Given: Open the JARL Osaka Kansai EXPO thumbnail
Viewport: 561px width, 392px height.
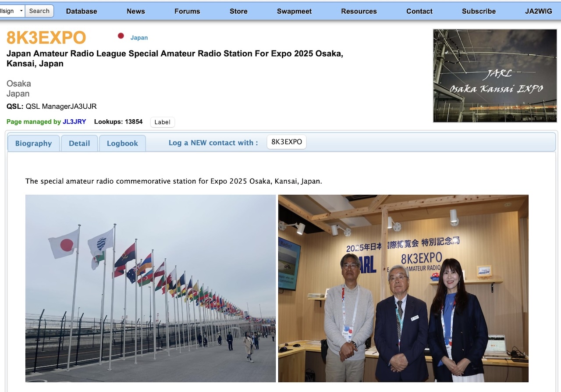Looking at the screenshot, I should pyautogui.click(x=495, y=76).
